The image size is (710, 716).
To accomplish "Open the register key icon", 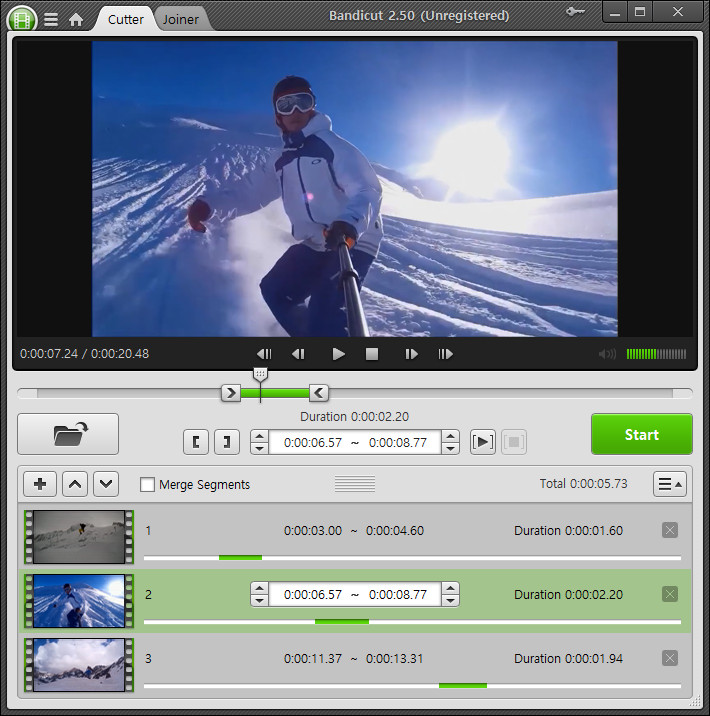I will [575, 12].
